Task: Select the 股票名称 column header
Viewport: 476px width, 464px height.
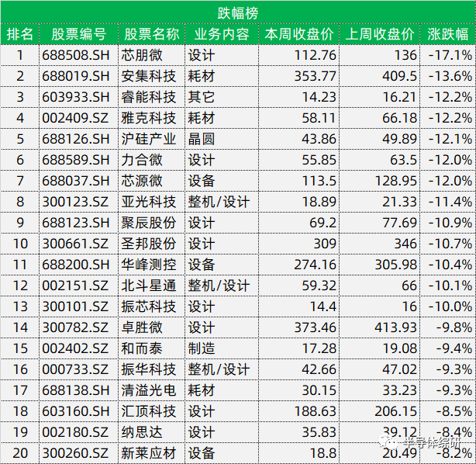Action: pos(151,34)
